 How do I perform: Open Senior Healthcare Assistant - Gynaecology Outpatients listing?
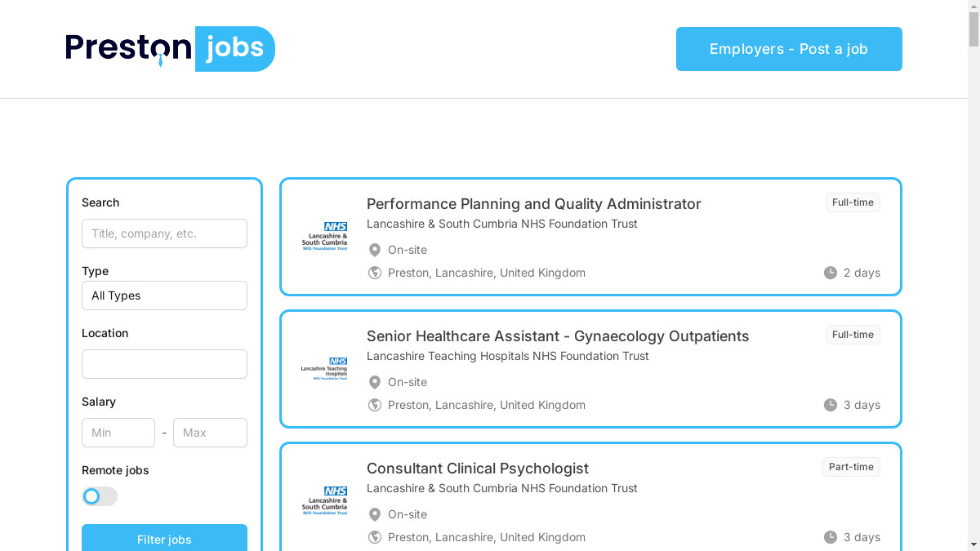pyautogui.click(x=557, y=336)
